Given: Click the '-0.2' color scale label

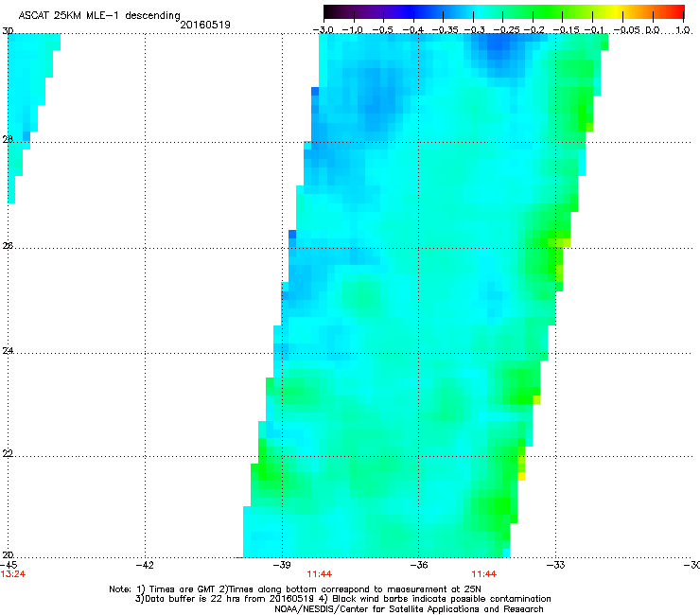Looking at the screenshot, I should [x=534, y=30].
